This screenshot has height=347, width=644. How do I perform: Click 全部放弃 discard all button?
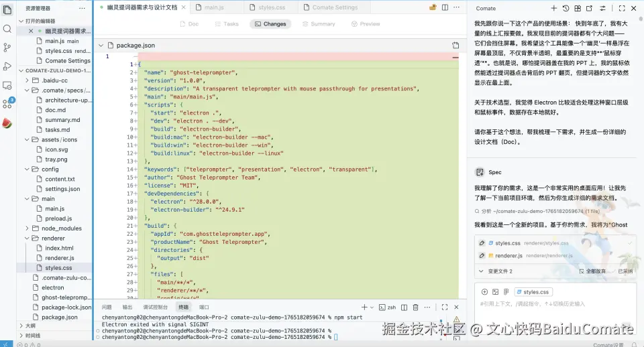pyautogui.click(x=592, y=271)
